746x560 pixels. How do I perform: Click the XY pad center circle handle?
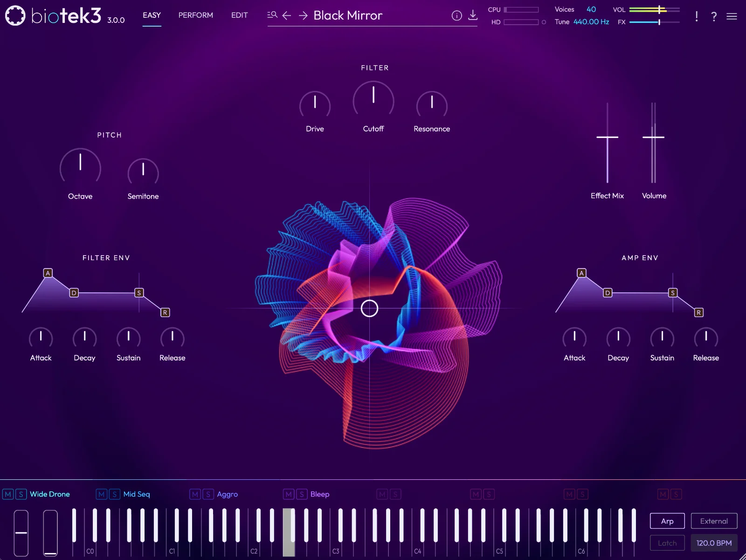coord(370,308)
